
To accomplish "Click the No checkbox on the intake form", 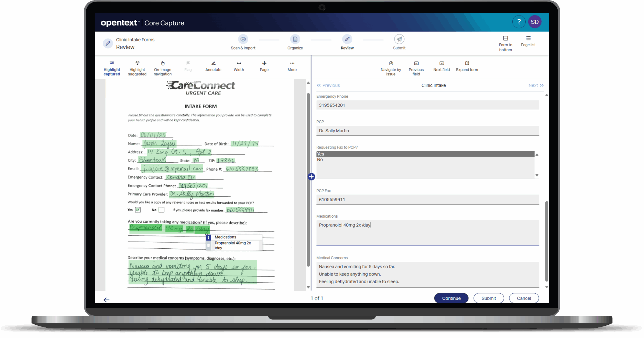I will click(x=162, y=210).
